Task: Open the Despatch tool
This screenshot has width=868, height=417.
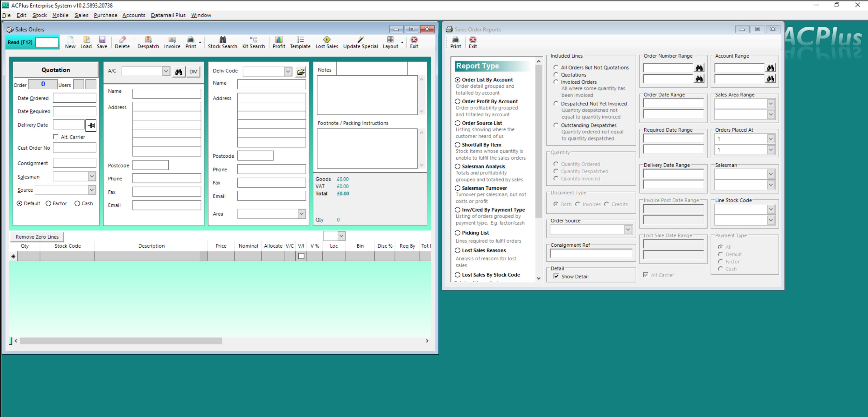Action: coord(148,42)
